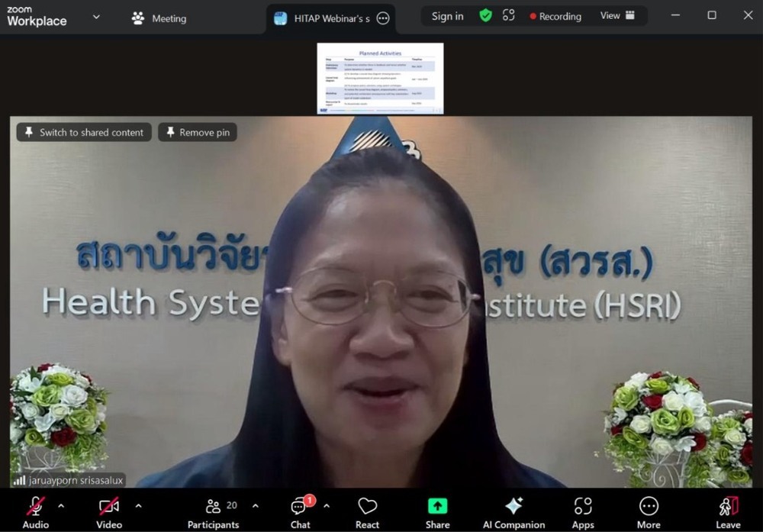
Task: Expand video options arrow next to Video
Action: click(138, 505)
